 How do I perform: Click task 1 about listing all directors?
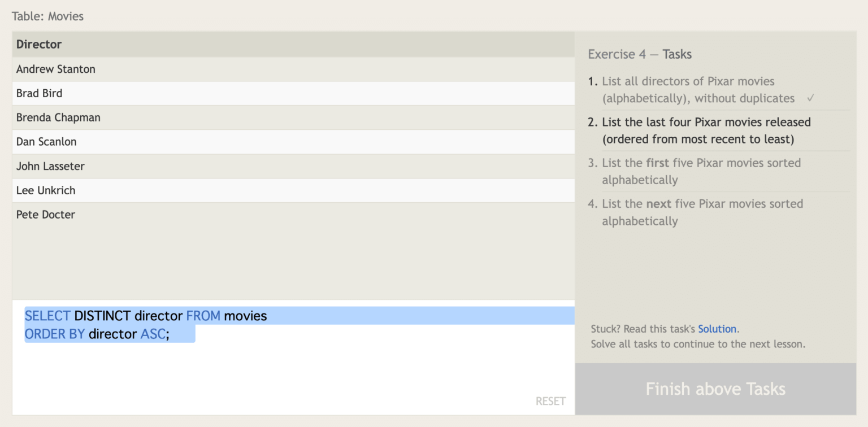(697, 90)
